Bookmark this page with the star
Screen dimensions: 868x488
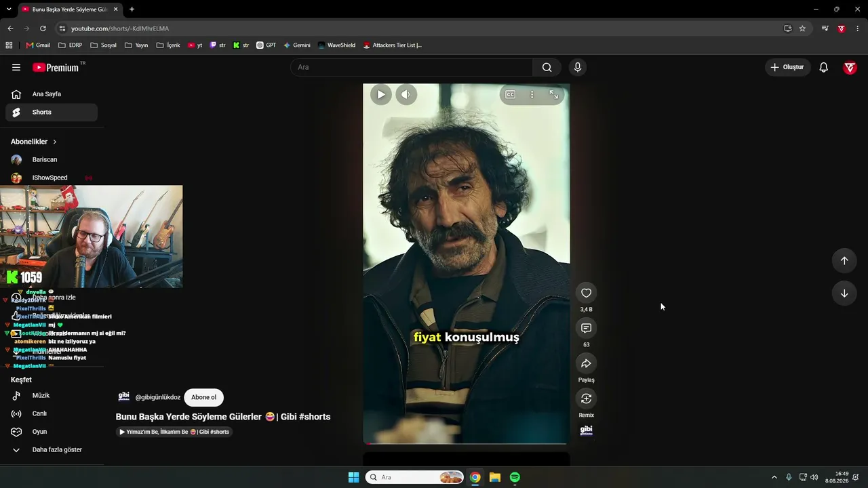click(802, 28)
